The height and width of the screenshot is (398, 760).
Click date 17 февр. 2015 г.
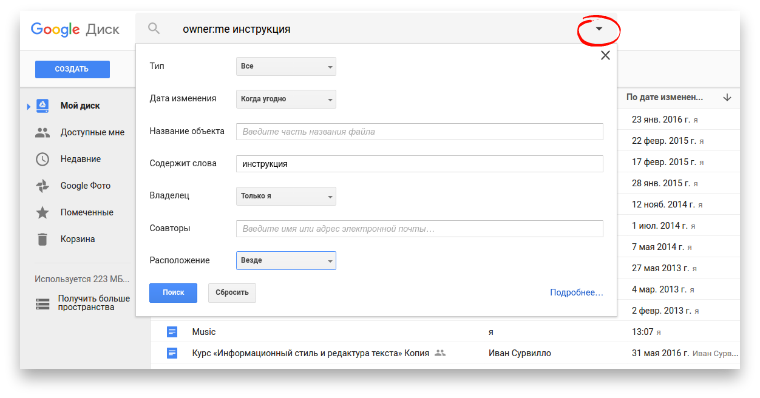664,162
